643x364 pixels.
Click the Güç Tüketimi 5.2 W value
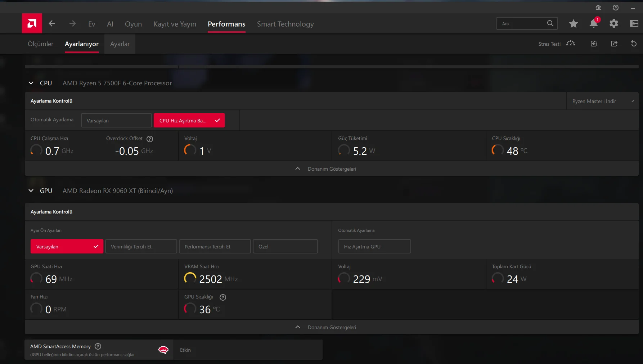tap(364, 151)
